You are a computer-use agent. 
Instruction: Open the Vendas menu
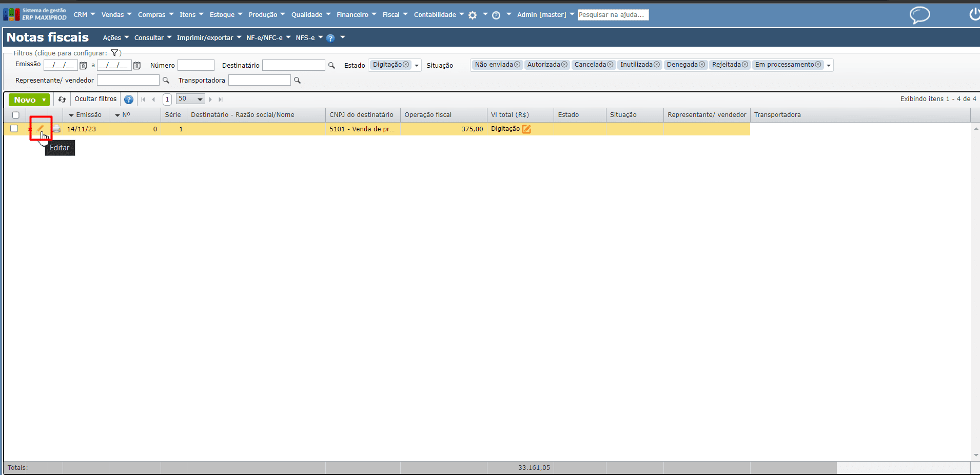[116, 15]
